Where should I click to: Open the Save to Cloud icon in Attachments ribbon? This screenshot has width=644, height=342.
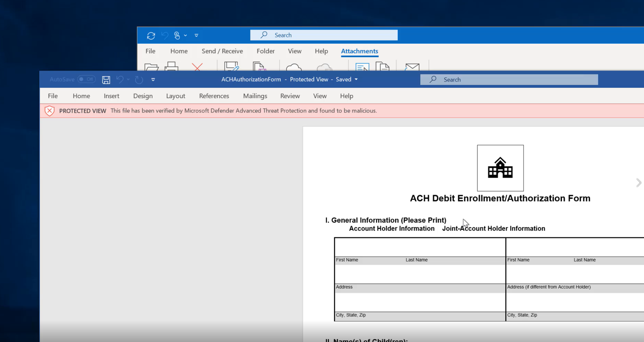pyautogui.click(x=293, y=67)
